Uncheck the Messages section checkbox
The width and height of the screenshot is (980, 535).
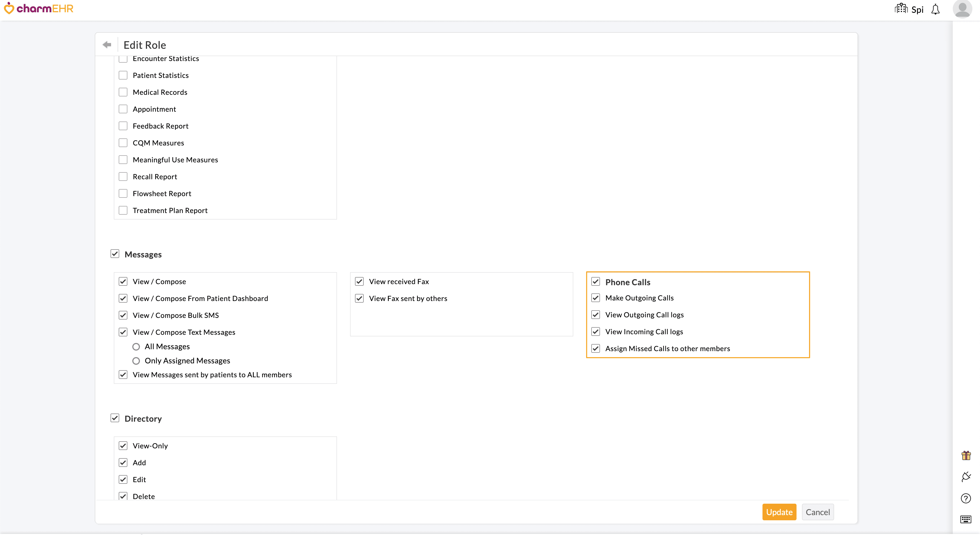tap(115, 254)
